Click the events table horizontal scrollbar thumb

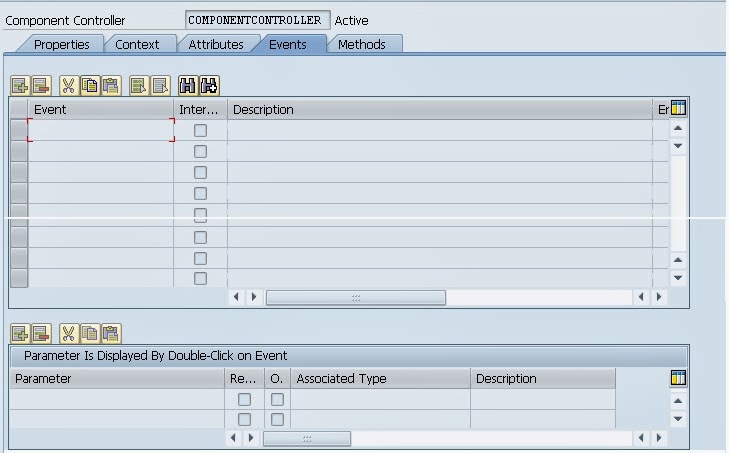pos(356,298)
